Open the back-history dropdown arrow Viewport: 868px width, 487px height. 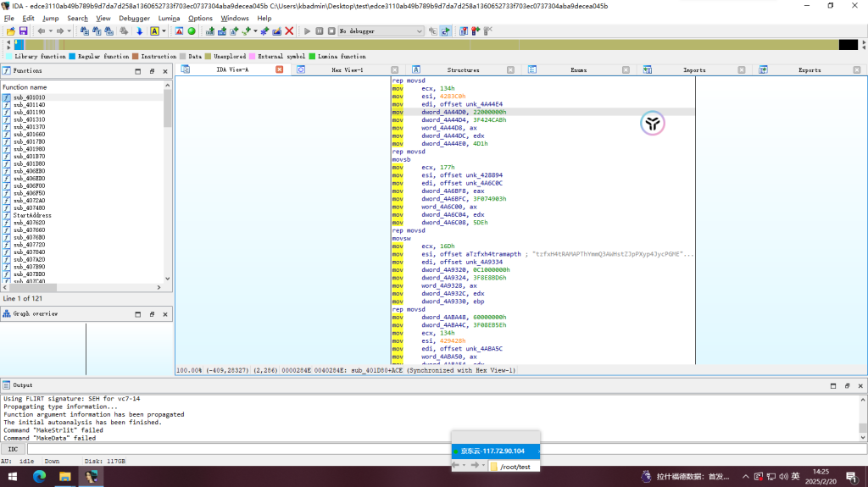coord(50,31)
